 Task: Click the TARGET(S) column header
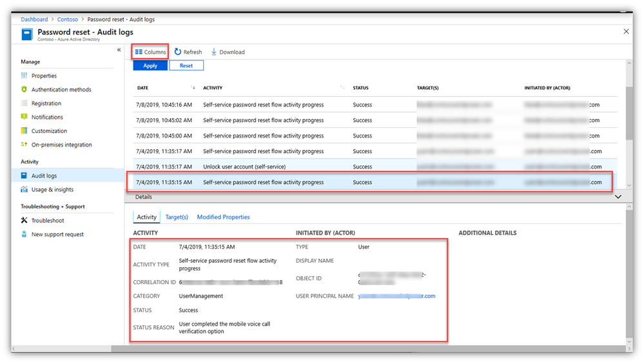click(427, 88)
